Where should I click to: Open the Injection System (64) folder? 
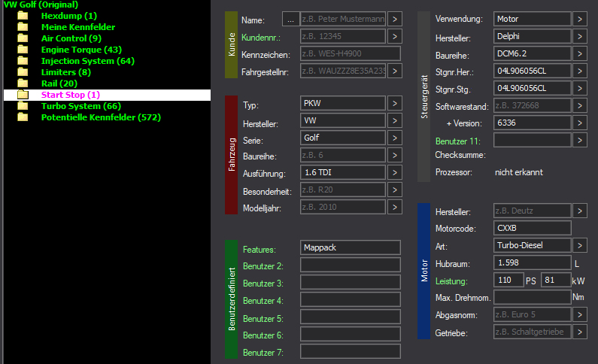(88, 61)
